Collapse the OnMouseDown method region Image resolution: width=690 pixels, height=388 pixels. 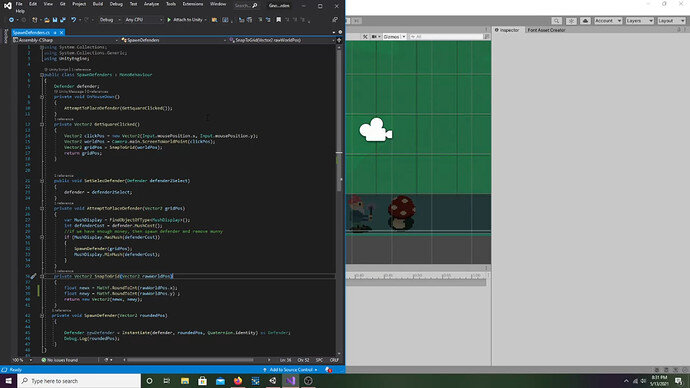(42, 97)
